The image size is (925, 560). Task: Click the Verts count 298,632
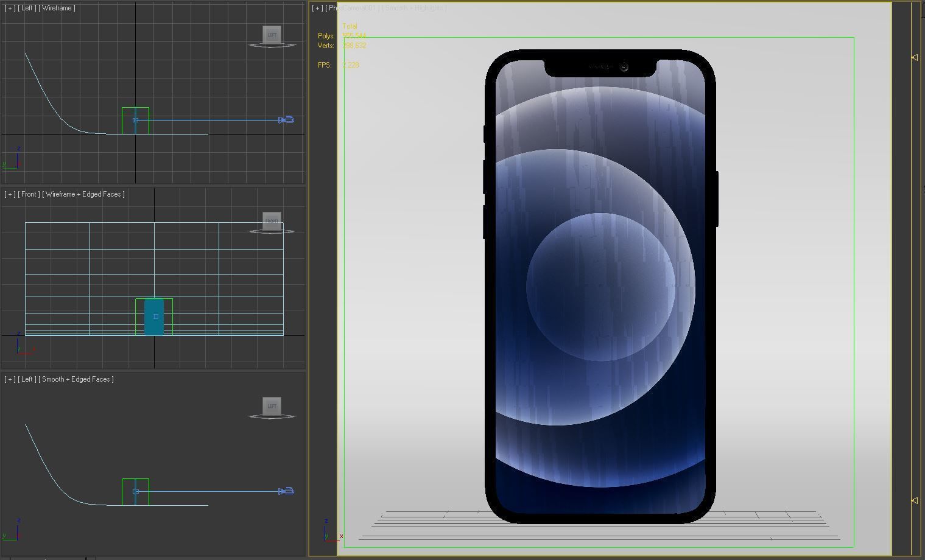tap(354, 46)
